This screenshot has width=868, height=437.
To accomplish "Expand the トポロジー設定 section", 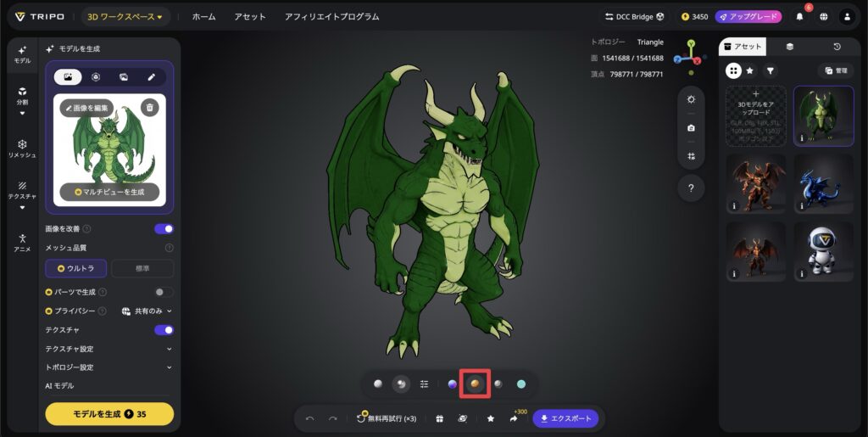I will coord(108,367).
